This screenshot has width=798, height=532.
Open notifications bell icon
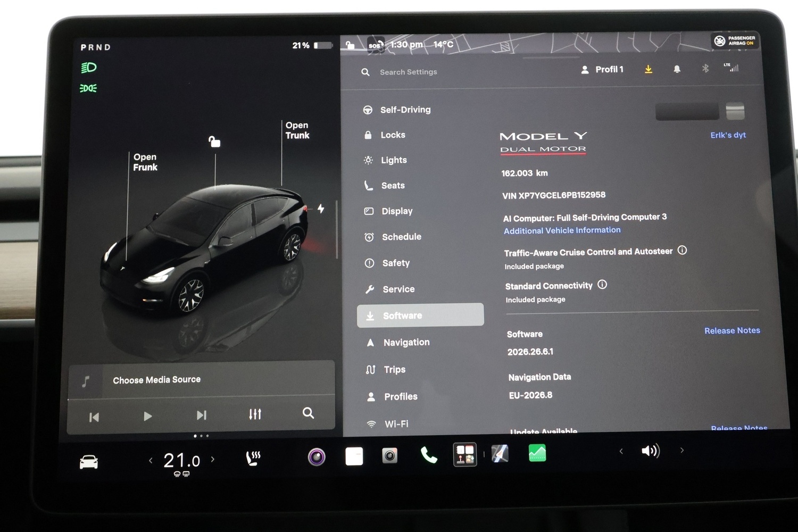pos(677,69)
